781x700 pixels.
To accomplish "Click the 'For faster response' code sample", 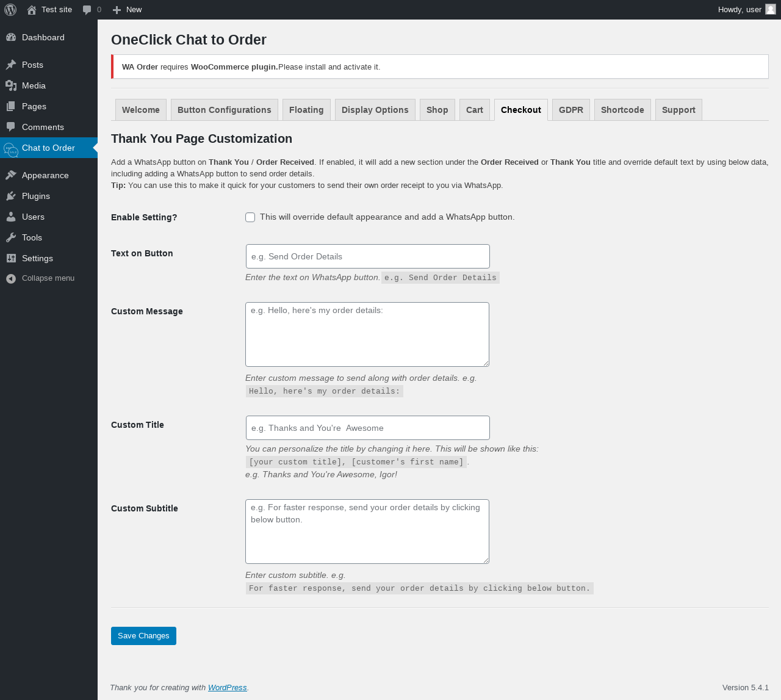I will [420, 588].
